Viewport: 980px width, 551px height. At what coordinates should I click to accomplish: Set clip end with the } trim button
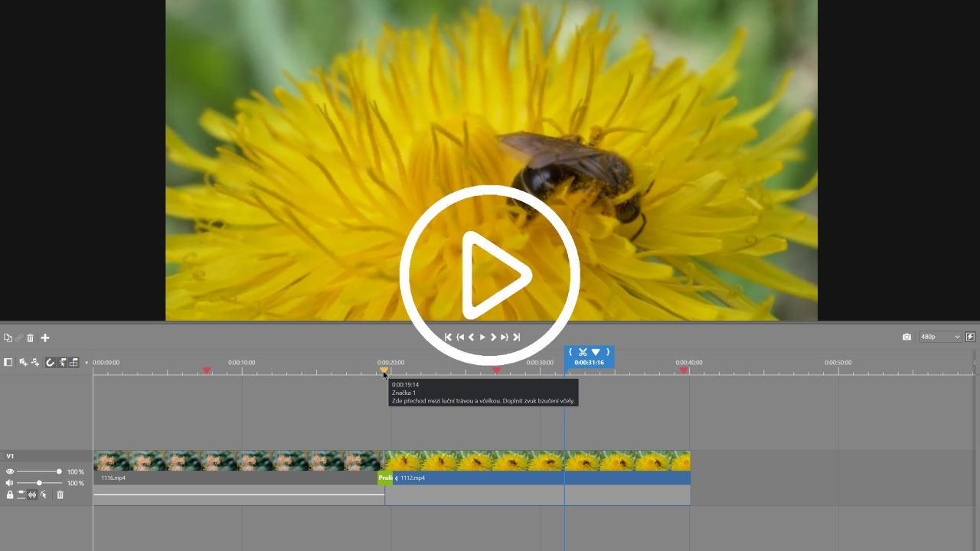(608, 351)
